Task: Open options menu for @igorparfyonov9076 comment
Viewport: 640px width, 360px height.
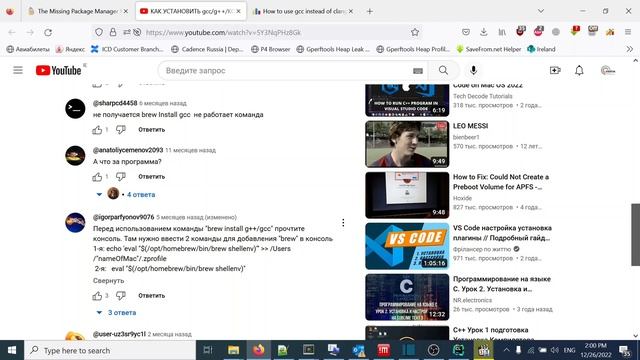Action: click(343, 222)
